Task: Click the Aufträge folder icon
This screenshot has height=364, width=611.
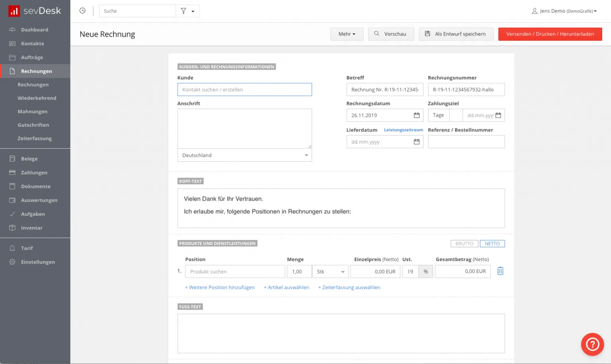Action: [12, 57]
